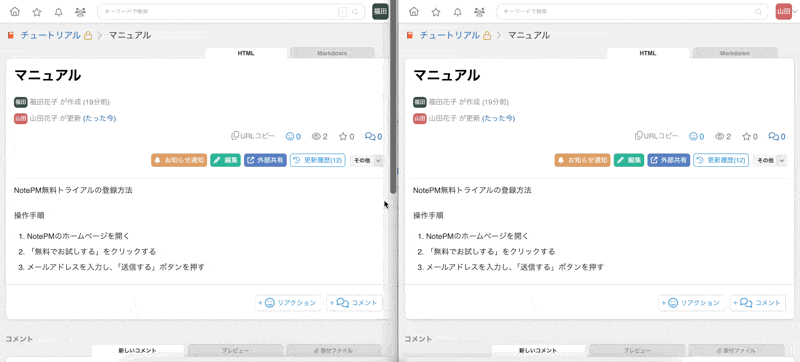This screenshot has width=800, height=362.
Task: Open favorites star icon in left window header
Action: tap(37, 11)
